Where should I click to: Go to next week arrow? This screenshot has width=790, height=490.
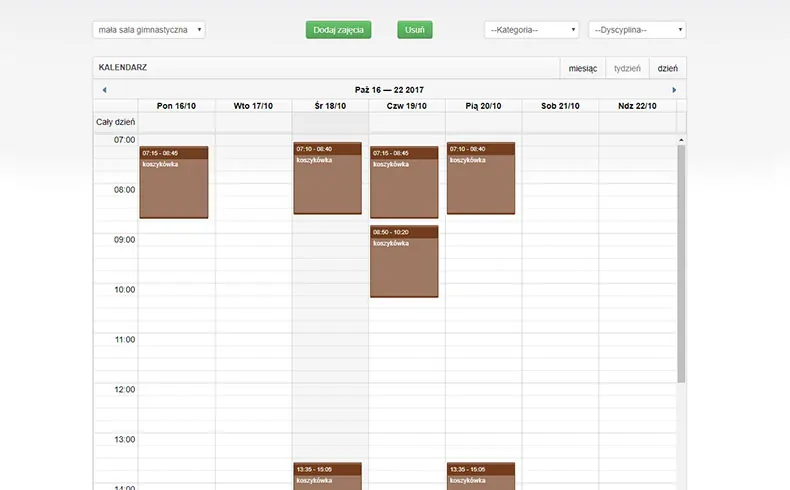[674, 90]
